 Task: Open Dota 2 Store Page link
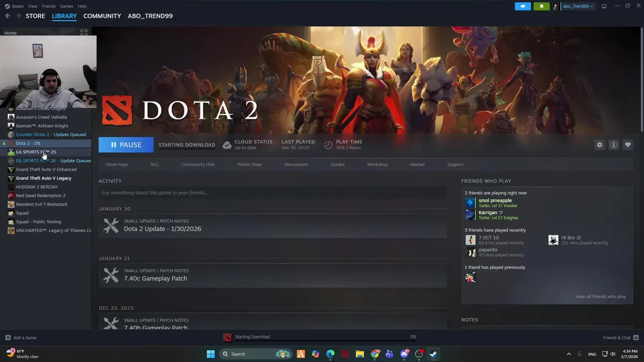[117, 164]
